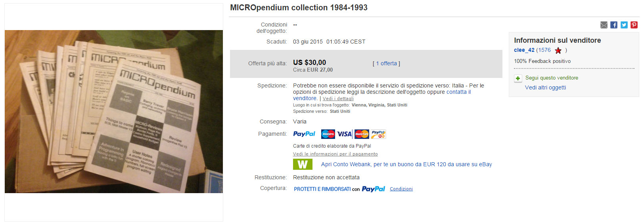
Task: Click the Vedi i dettagli shipping link
Action: 338,99
